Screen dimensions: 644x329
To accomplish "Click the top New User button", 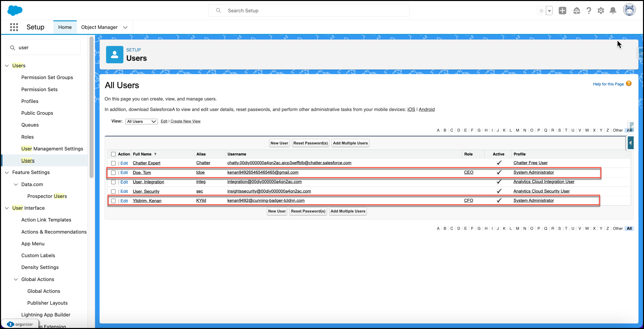I will click(x=279, y=143).
